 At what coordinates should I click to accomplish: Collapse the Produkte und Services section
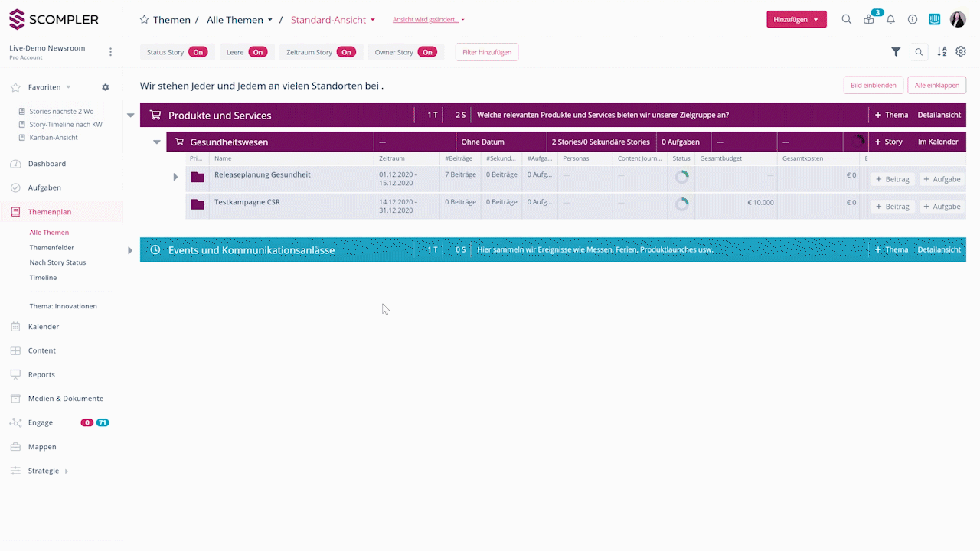(131, 116)
